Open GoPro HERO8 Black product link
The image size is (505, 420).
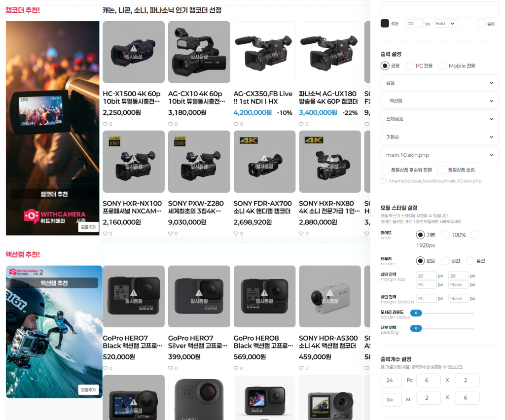click(x=263, y=342)
